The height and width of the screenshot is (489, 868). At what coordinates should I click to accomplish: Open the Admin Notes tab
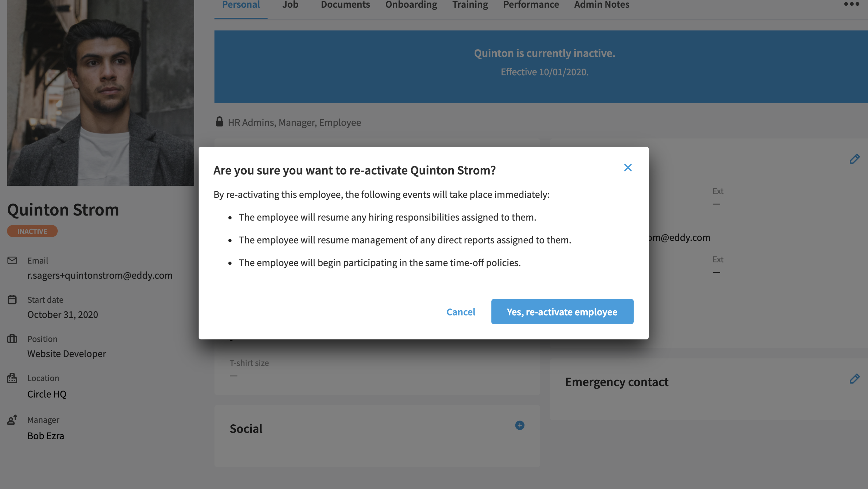point(601,5)
